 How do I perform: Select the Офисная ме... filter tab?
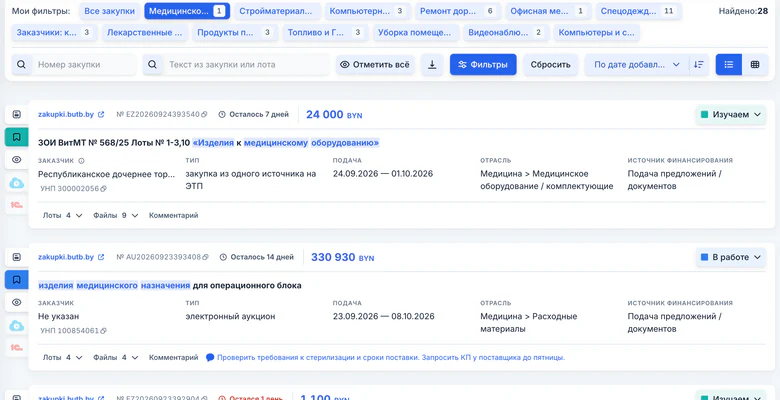click(548, 11)
